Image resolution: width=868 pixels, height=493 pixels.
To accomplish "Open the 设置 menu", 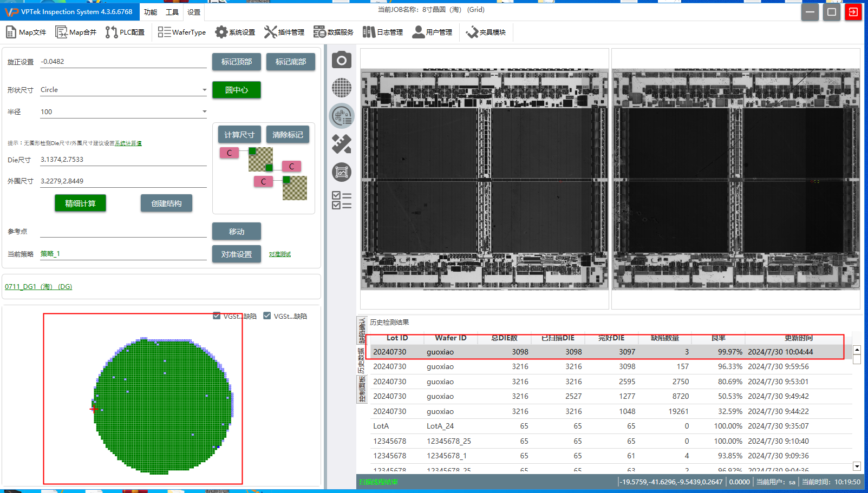I will (x=194, y=12).
